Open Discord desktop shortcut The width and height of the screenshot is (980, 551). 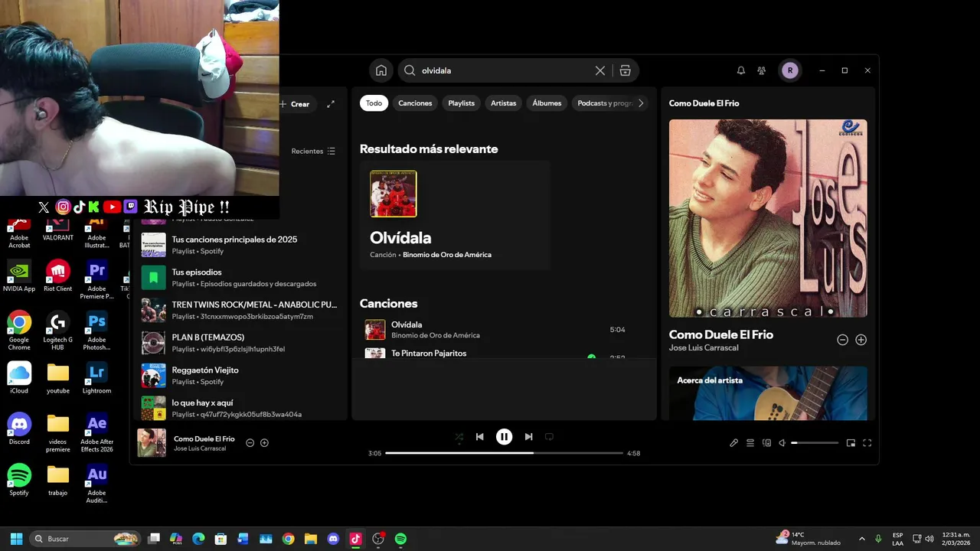[x=19, y=429]
